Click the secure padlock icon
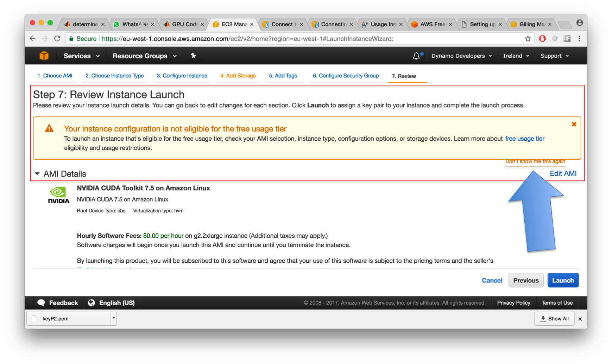Image resolution: width=612 pixels, height=364 pixels. 71,39
